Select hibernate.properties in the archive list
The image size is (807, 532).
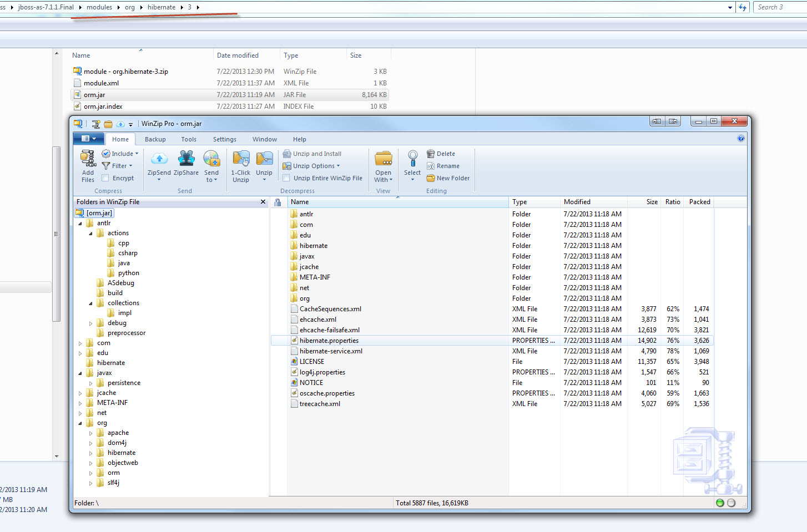[x=492, y=341]
